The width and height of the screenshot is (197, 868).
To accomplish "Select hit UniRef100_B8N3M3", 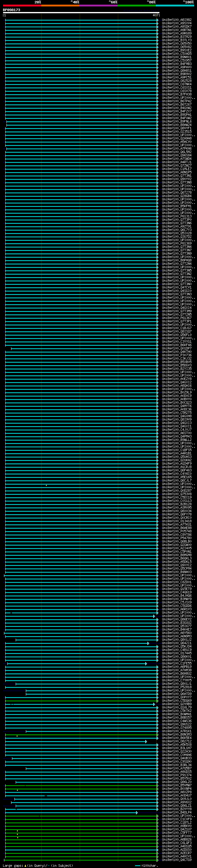I will coord(176,734).
